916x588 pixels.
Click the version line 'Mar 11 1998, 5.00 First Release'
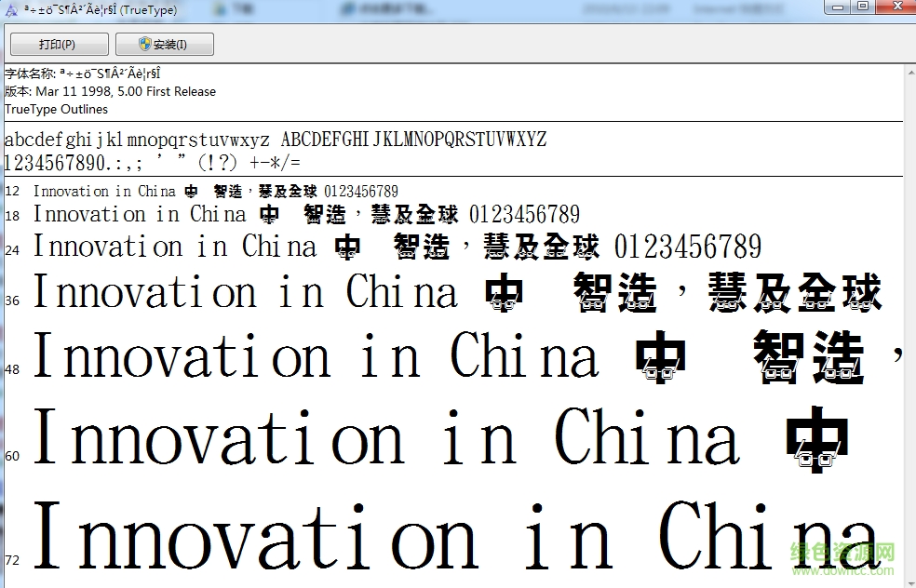click(x=112, y=91)
